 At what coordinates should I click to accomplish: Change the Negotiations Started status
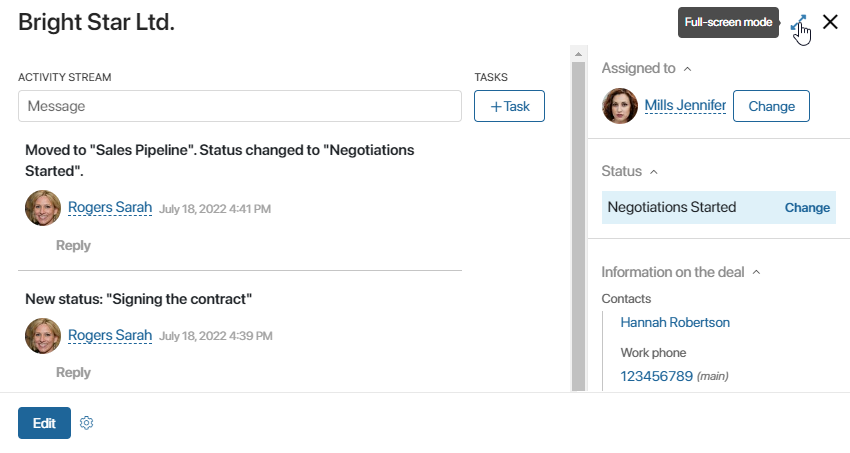pos(807,208)
